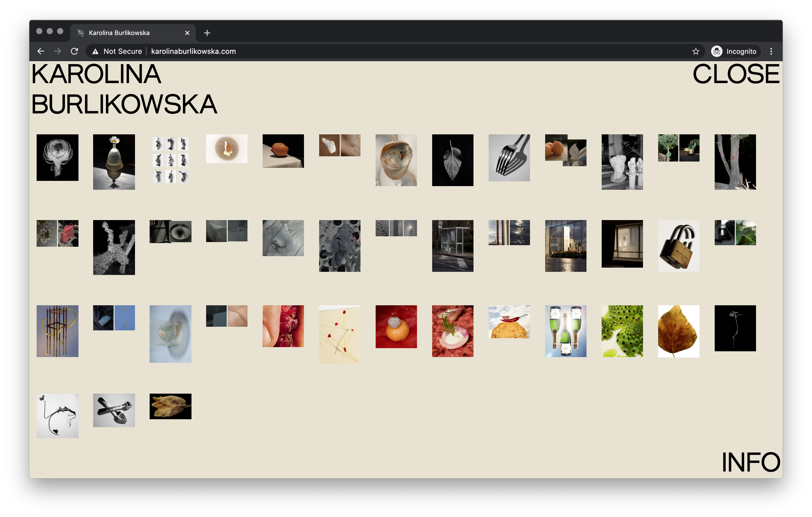Click the forward navigation arrow
The height and width of the screenshot is (517, 812).
(58, 51)
